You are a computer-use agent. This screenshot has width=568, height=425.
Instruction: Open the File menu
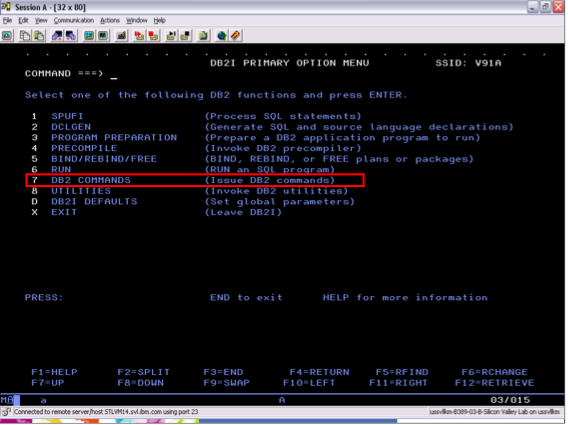7,20
